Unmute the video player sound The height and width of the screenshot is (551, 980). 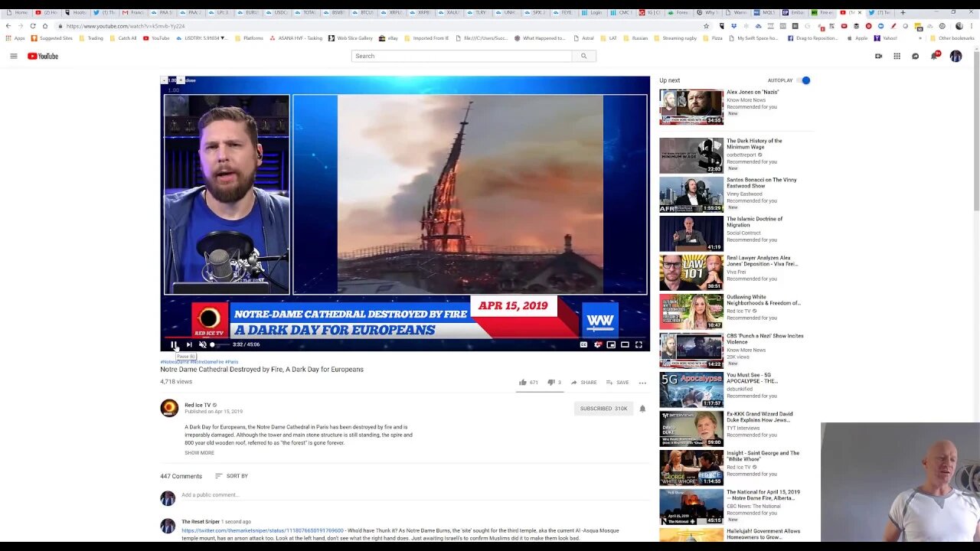(x=202, y=344)
